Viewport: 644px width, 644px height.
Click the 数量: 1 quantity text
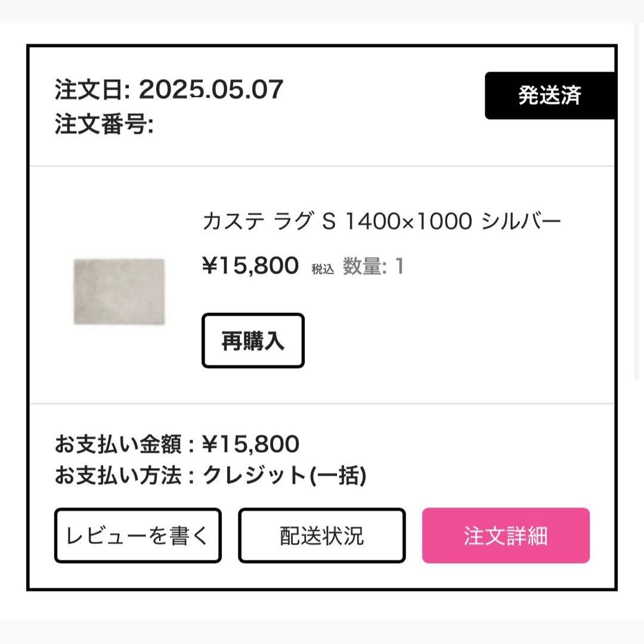click(x=373, y=267)
